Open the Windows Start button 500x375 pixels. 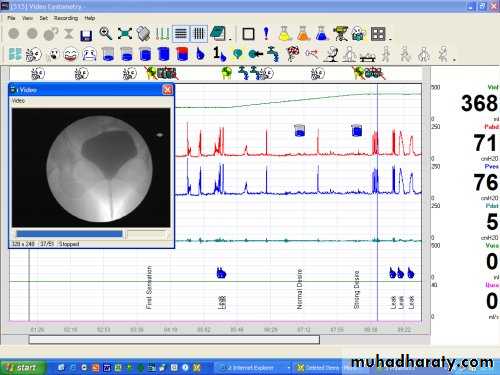click(x=22, y=368)
